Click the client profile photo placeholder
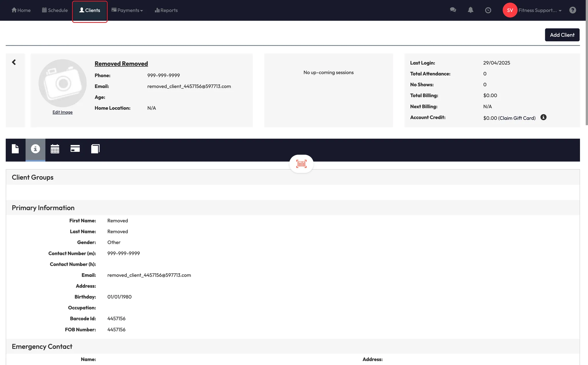 [x=62, y=83]
